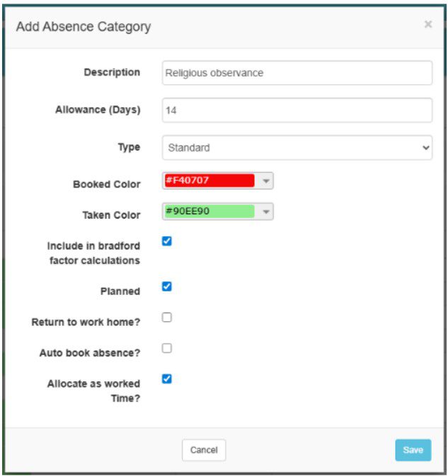Focus the Allowance (Days) input box
Screen dimensions: 448x476
[x=297, y=110]
